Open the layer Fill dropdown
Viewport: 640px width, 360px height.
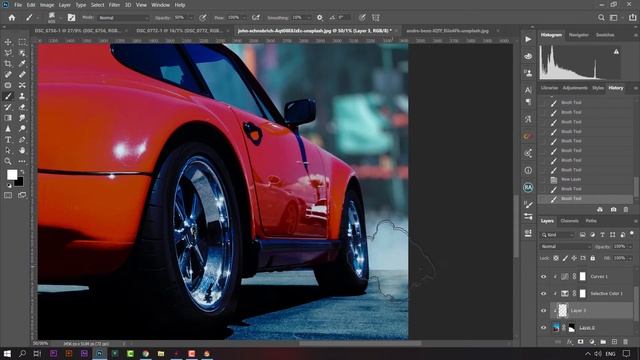coord(631,258)
